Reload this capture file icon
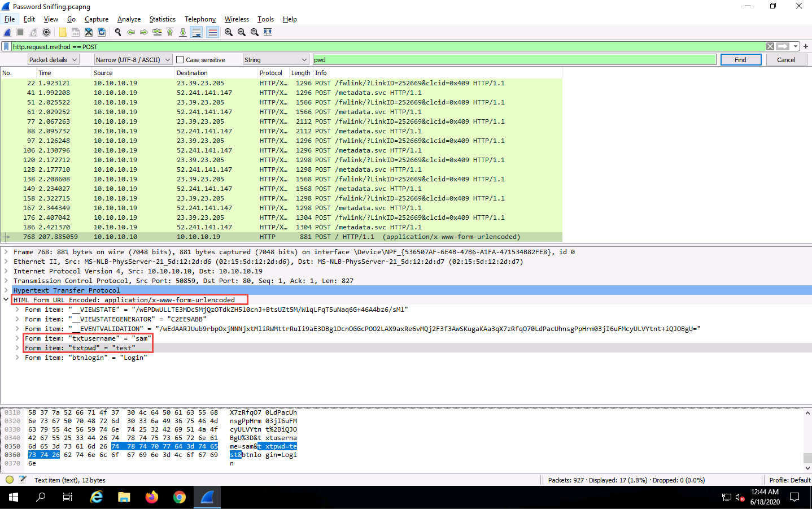Image resolution: width=812 pixels, height=509 pixels. coord(102,32)
